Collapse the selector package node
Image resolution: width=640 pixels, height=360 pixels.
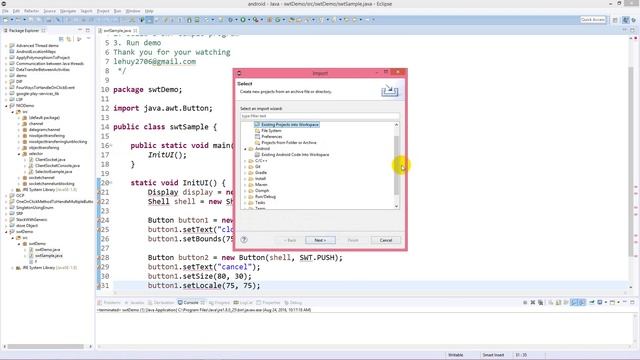tap(19, 154)
